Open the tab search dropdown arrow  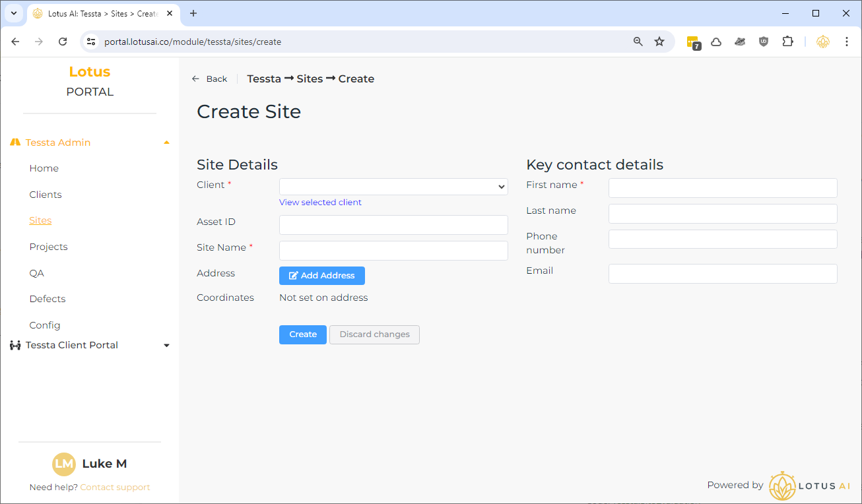coord(13,13)
